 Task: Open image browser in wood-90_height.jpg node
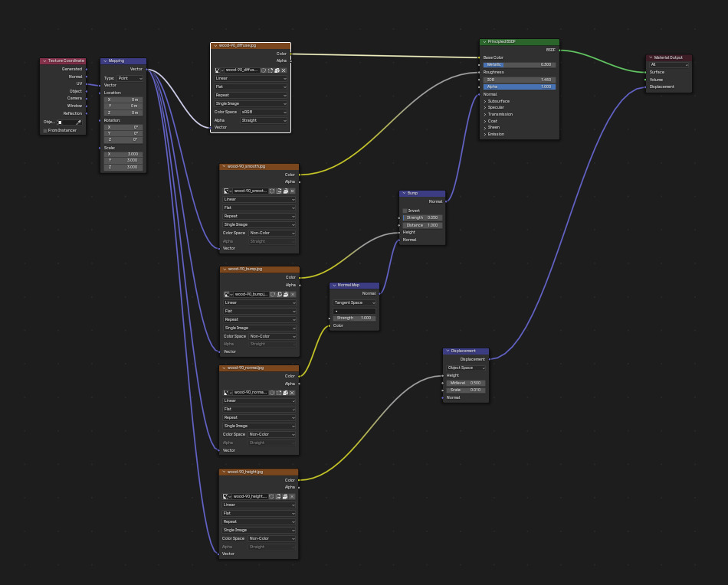pyautogui.click(x=227, y=497)
